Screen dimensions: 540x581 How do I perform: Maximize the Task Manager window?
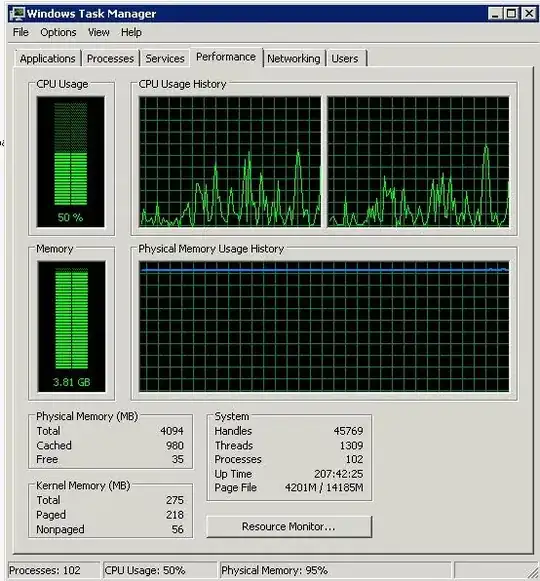click(511, 14)
